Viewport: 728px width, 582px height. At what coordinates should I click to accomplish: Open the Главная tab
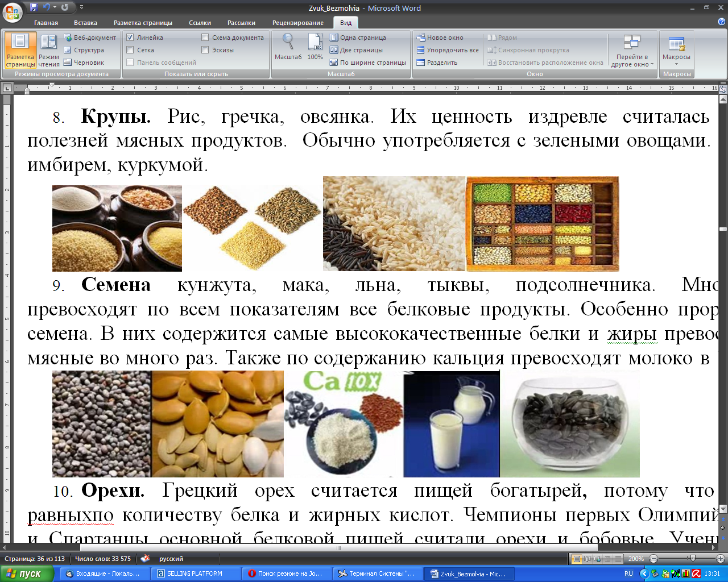[x=46, y=23]
